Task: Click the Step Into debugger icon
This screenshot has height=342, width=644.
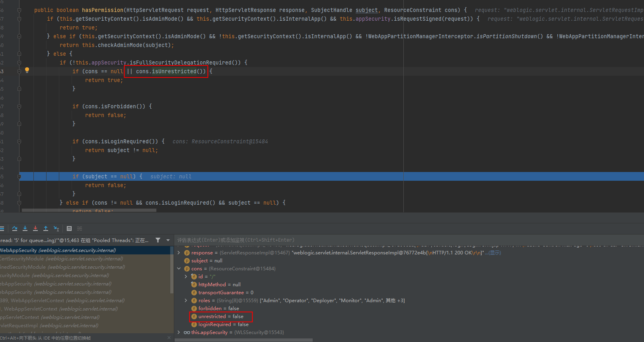Action: coord(25,229)
